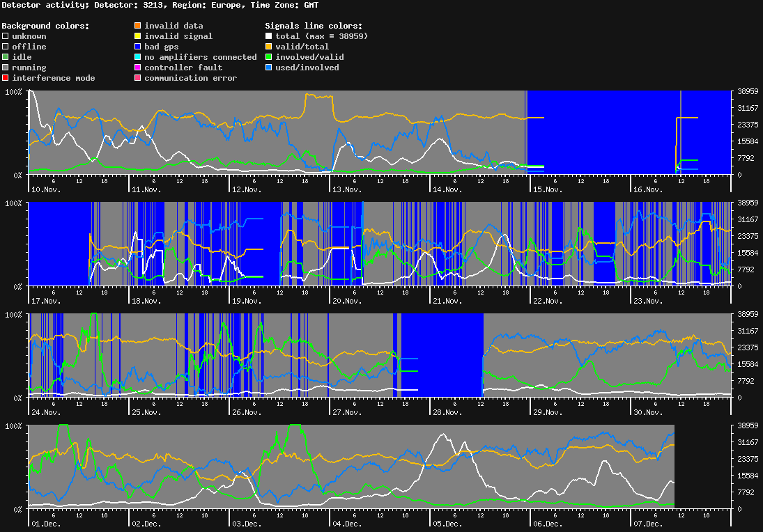The width and height of the screenshot is (763, 532).
Task: Select the 'bad gps' blue legend indicator
Action: point(137,47)
